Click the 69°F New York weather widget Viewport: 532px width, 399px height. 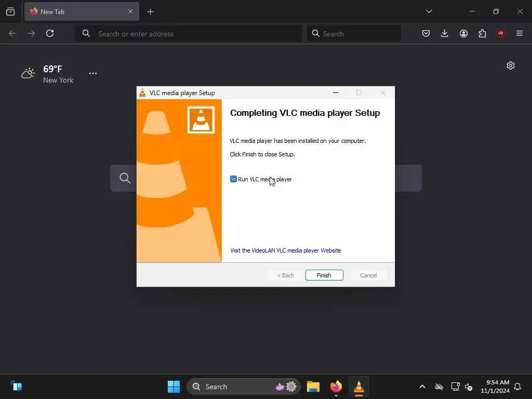point(47,74)
